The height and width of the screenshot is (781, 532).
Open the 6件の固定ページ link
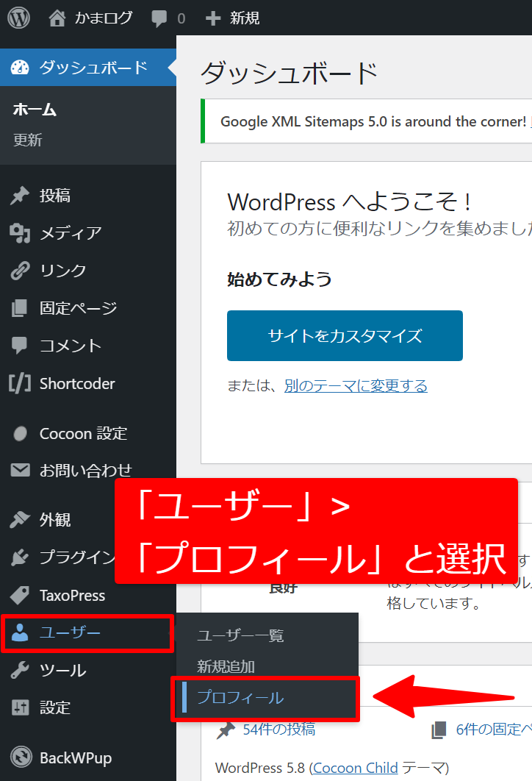494,730
